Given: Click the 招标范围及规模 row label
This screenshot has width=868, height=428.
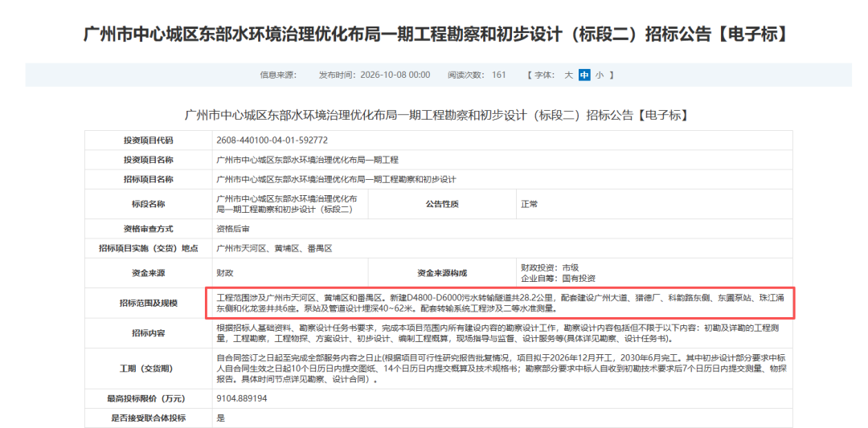Looking at the screenshot, I should (x=149, y=303).
